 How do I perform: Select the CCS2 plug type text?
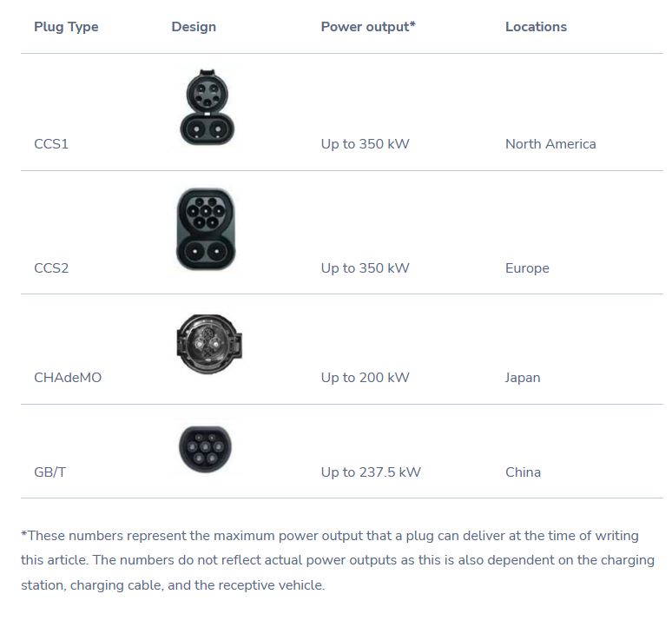tap(51, 268)
